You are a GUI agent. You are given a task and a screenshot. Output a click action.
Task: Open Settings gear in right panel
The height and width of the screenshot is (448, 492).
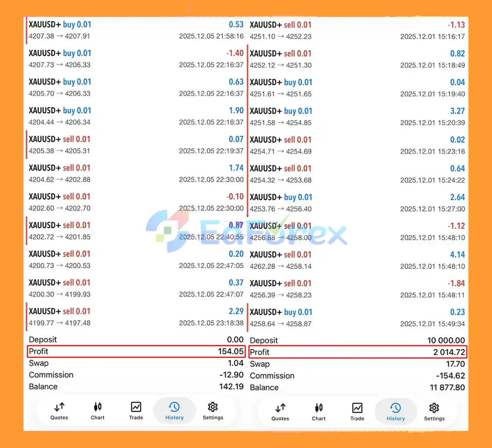(434, 412)
